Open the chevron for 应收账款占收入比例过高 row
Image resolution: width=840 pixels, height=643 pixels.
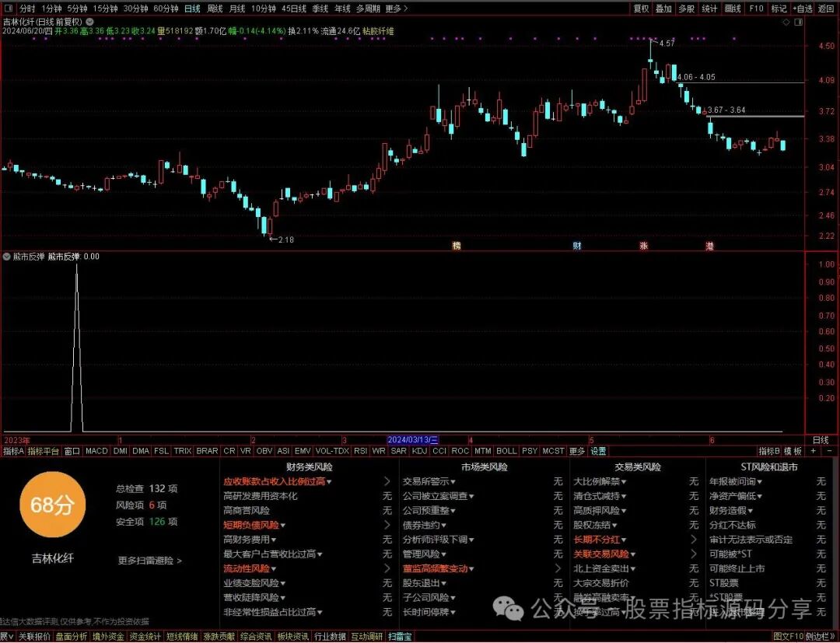pyautogui.click(x=387, y=482)
